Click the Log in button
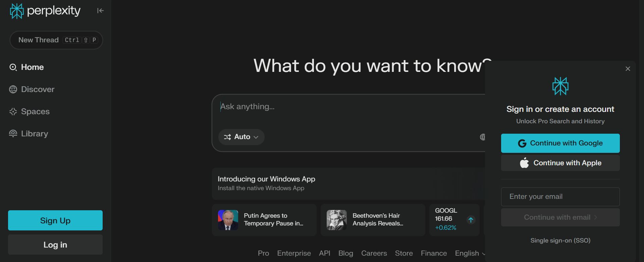644x262 pixels. tap(55, 245)
